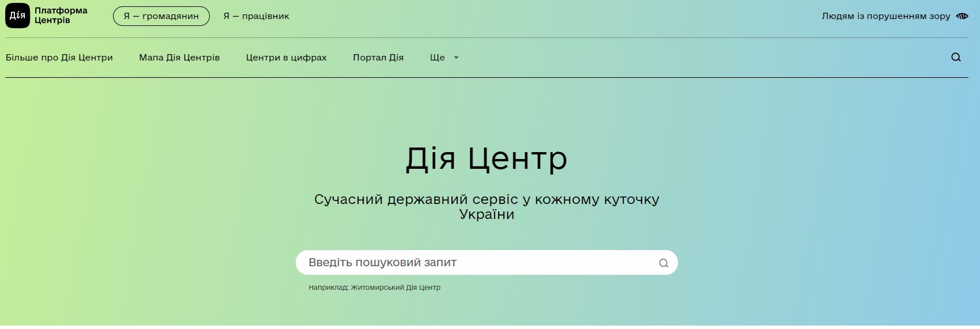Click the eye icon for vision impairment
The width and height of the screenshot is (980, 329).
(962, 16)
